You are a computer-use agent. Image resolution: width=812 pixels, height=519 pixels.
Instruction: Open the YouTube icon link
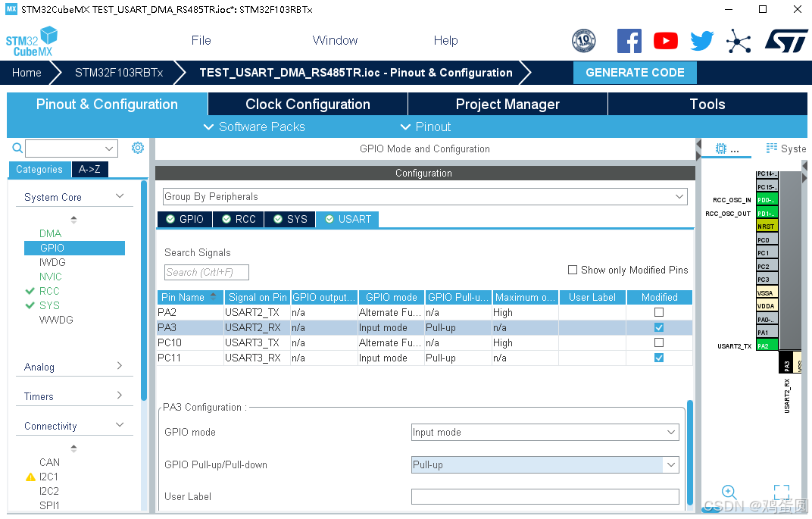point(666,41)
